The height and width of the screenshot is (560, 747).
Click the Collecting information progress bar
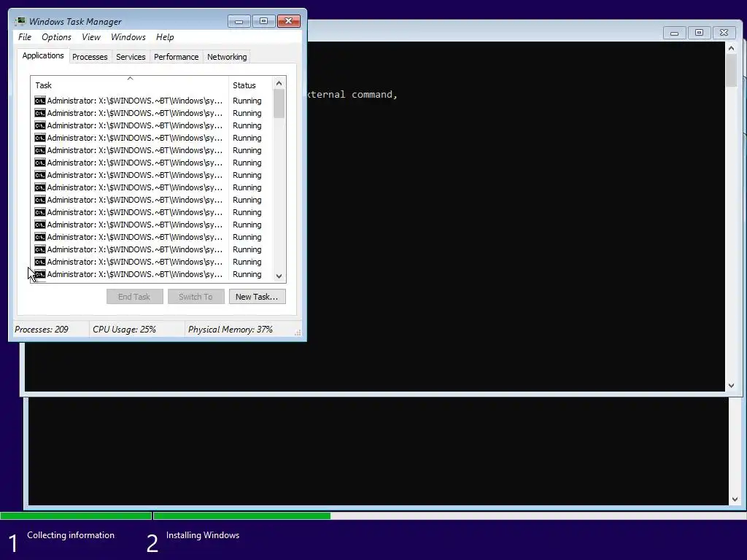(x=76, y=516)
